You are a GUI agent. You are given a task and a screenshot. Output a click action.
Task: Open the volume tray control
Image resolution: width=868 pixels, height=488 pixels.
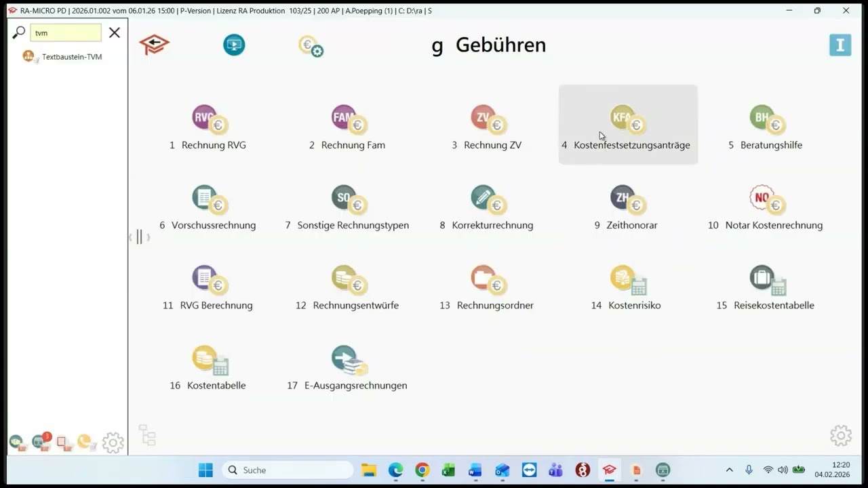point(783,470)
